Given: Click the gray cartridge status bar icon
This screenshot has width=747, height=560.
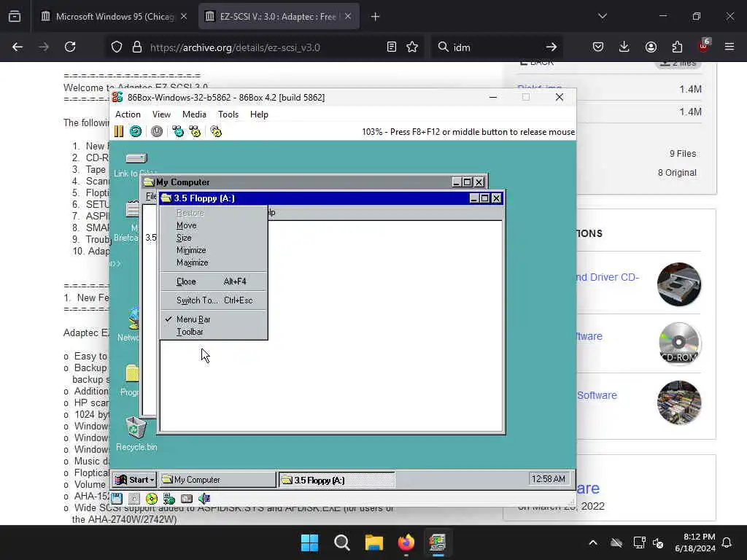Looking at the screenshot, I should [187, 499].
